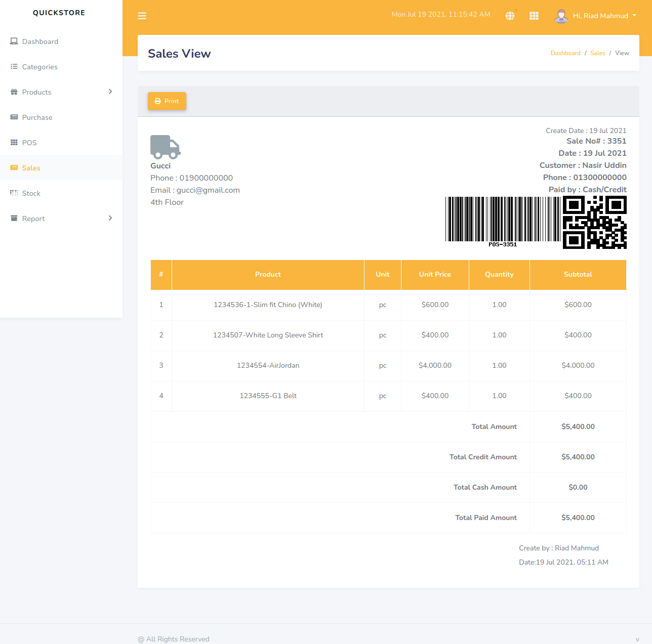Click the Sale No# : 3351 text
The width and height of the screenshot is (652, 644).
click(596, 141)
